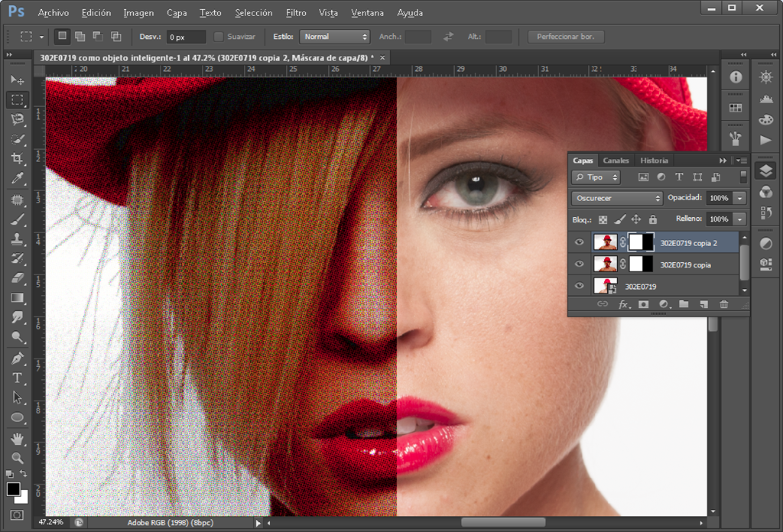
Task: Open the Oscurecer blend mode dropdown
Action: [x=616, y=198]
